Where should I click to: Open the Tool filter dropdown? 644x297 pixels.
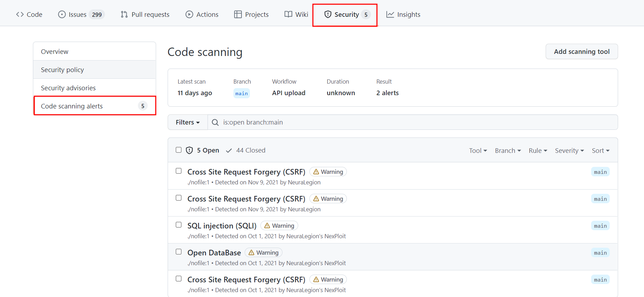point(478,150)
